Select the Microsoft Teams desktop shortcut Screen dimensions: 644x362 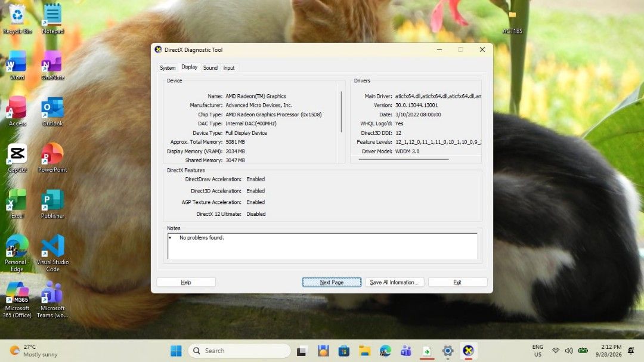52,300
